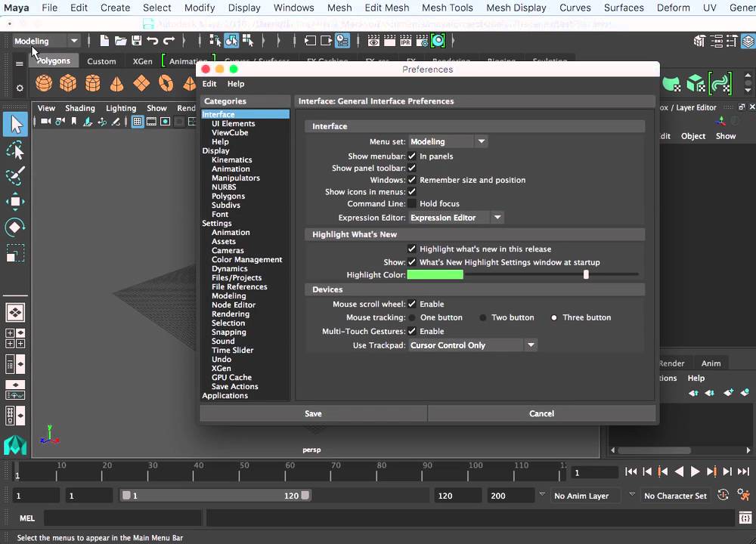Create a polygon plane from shelf
Viewport: 756px width, 544px height.
[x=141, y=83]
